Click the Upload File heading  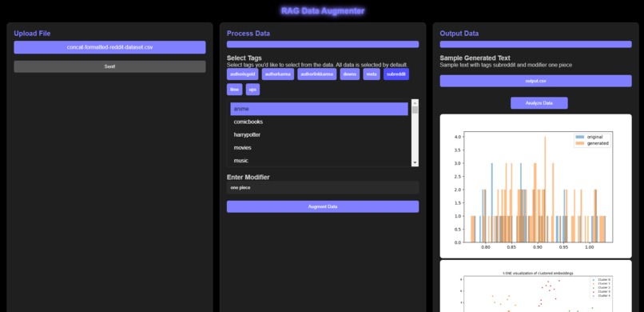click(x=32, y=34)
